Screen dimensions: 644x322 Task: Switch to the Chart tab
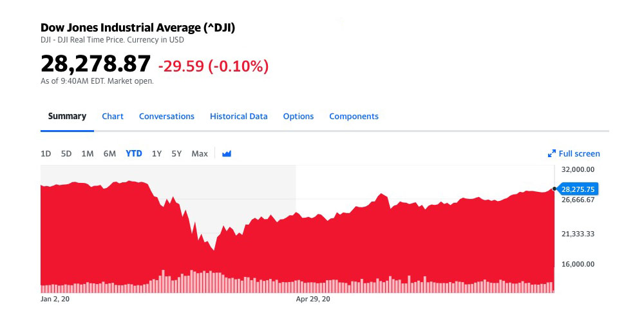tap(113, 117)
